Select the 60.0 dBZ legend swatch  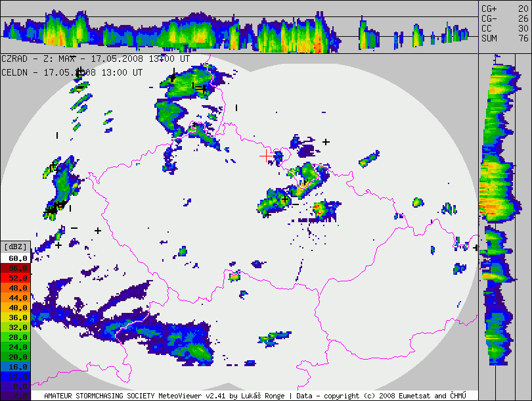point(16,258)
